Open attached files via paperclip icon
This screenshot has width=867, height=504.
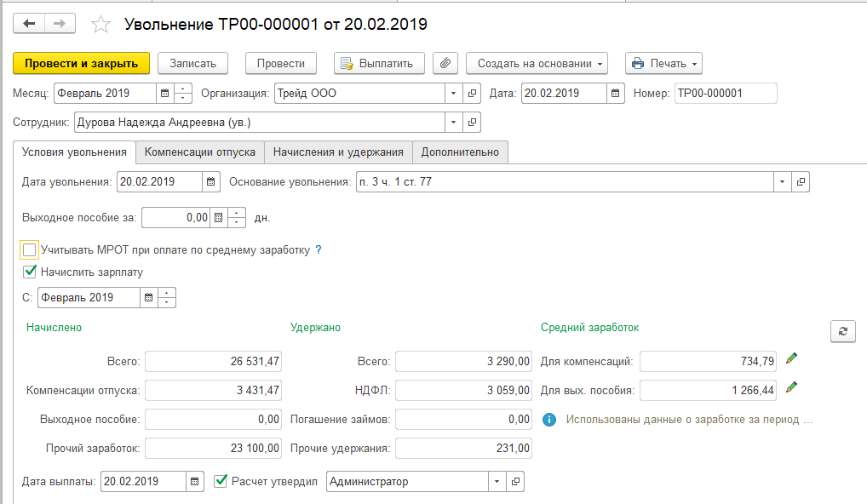pyautogui.click(x=445, y=63)
